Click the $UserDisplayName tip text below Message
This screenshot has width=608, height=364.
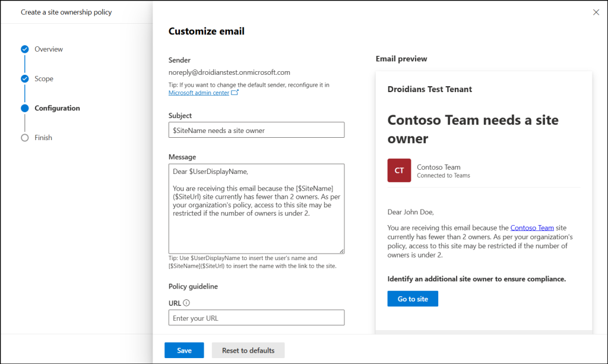(x=252, y=262)
